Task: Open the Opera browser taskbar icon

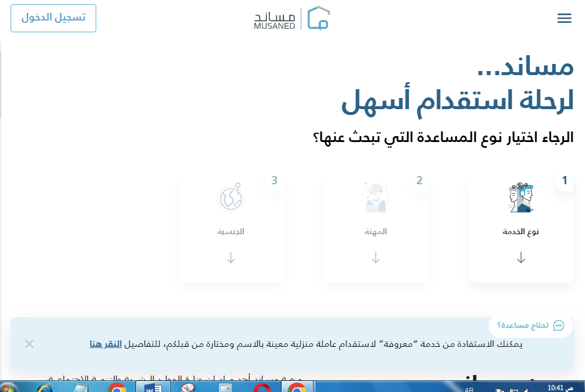Action: pos(261,388)
